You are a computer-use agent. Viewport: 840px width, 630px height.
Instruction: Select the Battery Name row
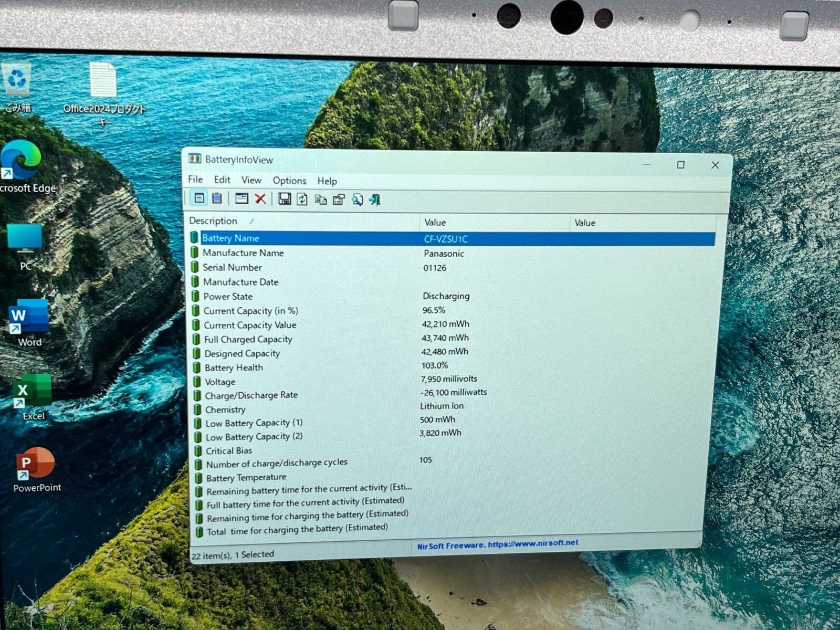[x=453, y=238]
